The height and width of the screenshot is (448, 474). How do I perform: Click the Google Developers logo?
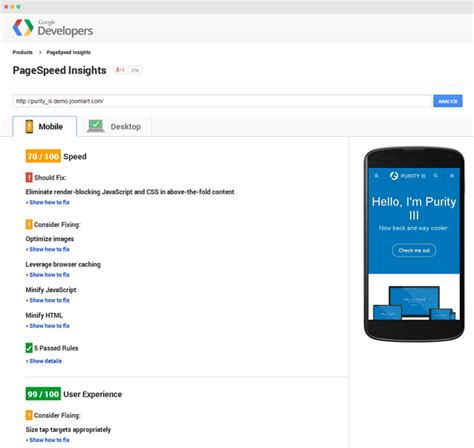point(53,28)
